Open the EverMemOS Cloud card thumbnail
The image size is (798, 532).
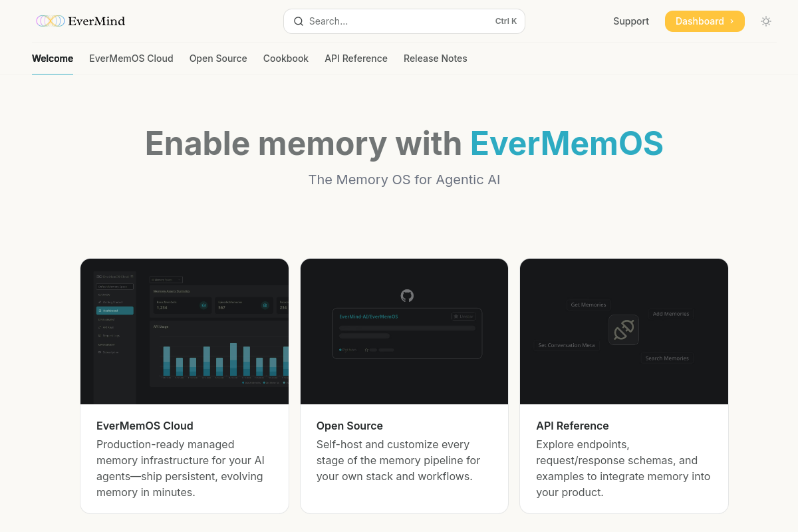tap(184, 331)
